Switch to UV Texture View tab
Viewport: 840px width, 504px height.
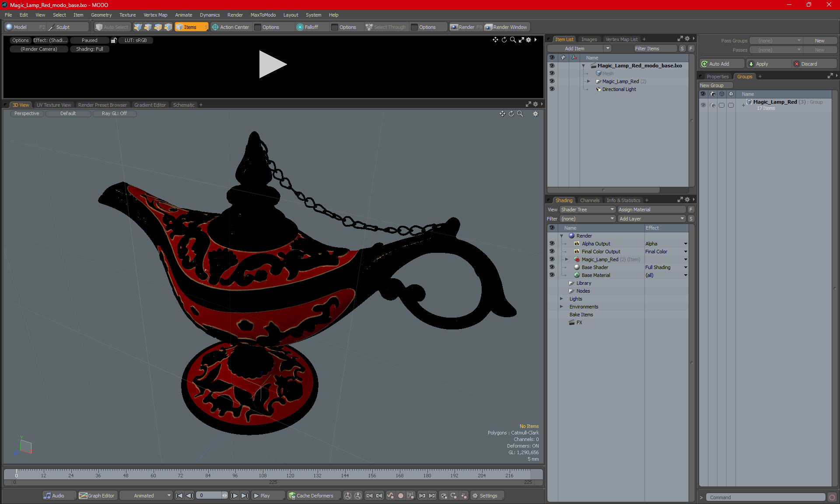pos(53,105)
